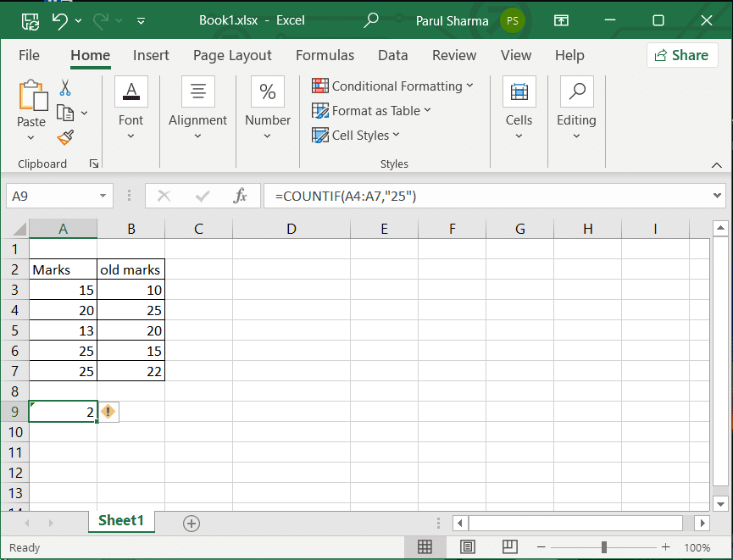The width and height of the screenshot is (733, 560).
Task: Click the Name Box showing A9
Action: click(x=51, y=196)
